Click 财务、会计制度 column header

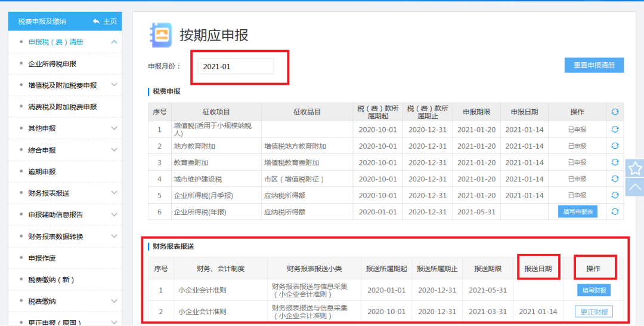tap(221, 269)
